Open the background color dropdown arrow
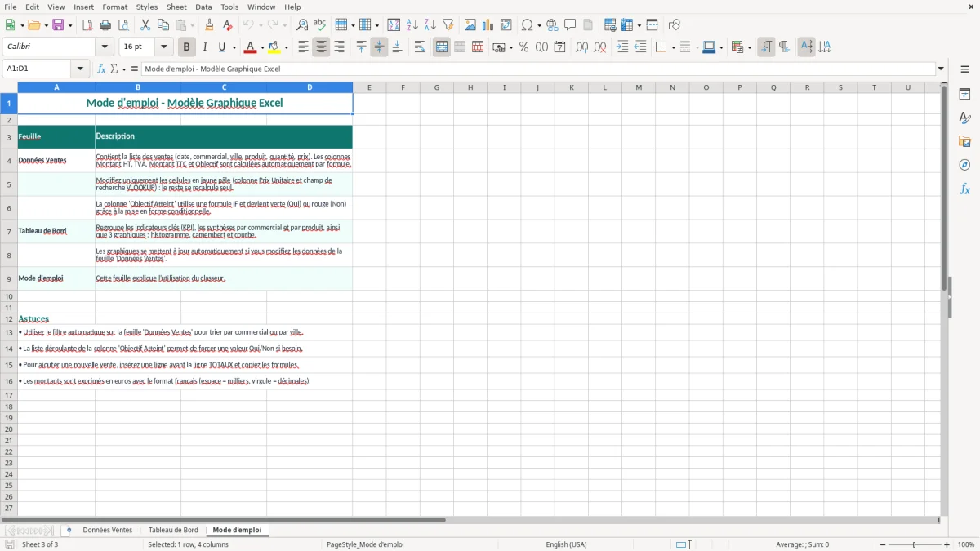980x551 pixels. click(x=287, y=47)
